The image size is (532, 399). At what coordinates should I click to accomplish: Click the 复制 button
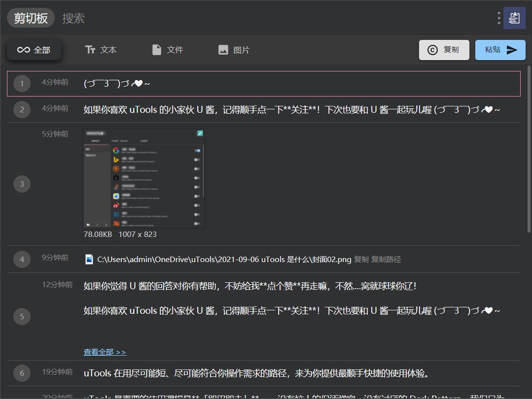(x=444, y=50)
